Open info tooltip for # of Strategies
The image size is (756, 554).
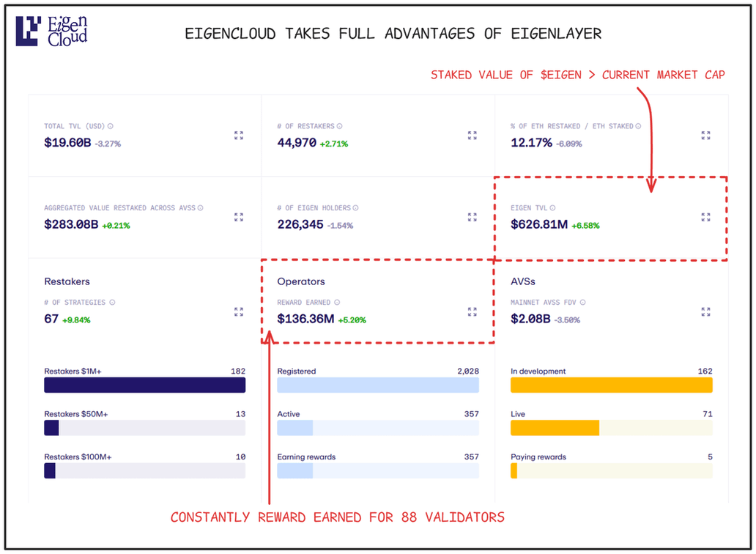(x=112, y=303)
